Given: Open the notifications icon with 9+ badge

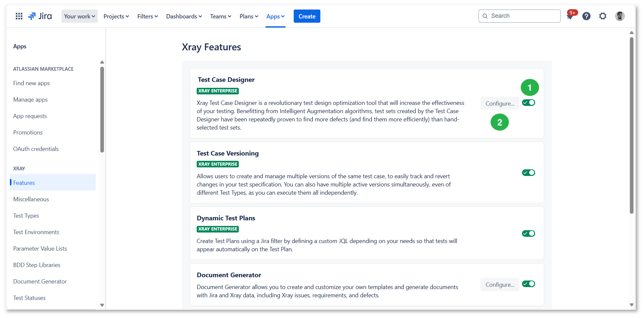Looking at the screenshot, I should click(x=571, y=16).
